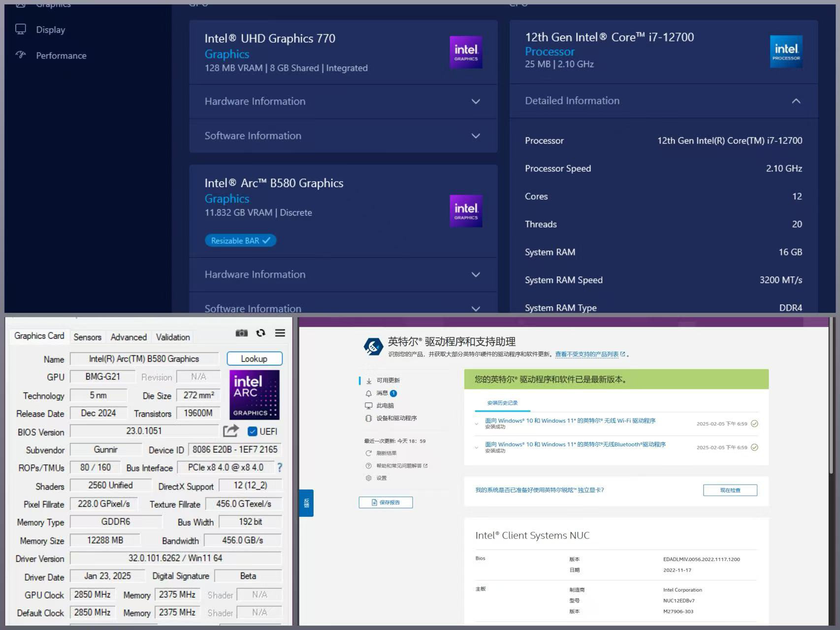Viewport: 840px width, 630px height.
Task: Open the GPU-Z Validation tab
Action: pos(173,337)
